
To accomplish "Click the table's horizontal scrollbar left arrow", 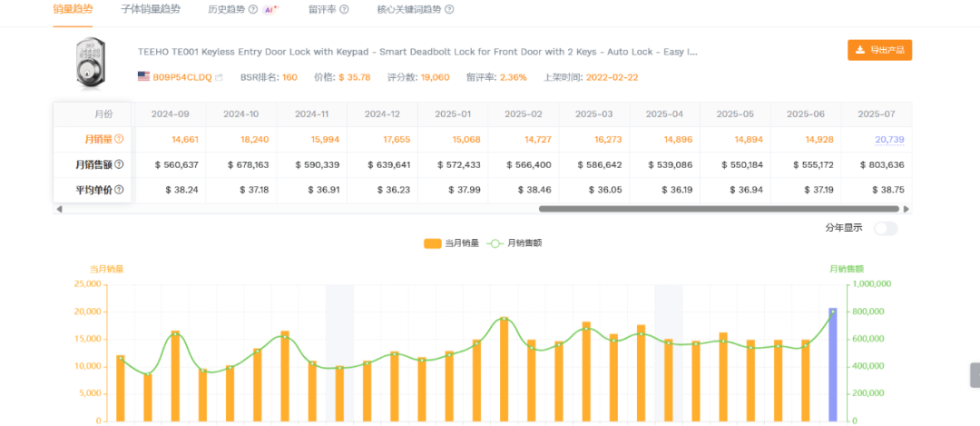I will point(59,209).
